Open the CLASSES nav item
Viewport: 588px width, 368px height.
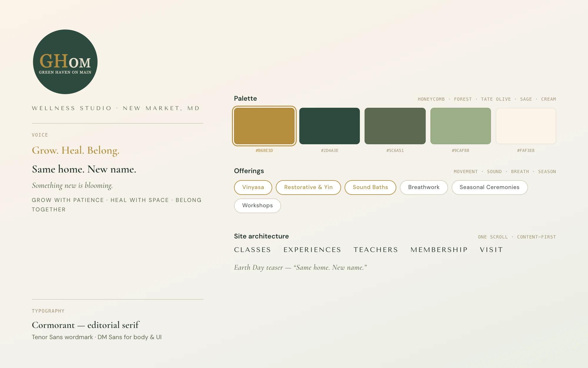click(253, 250)
